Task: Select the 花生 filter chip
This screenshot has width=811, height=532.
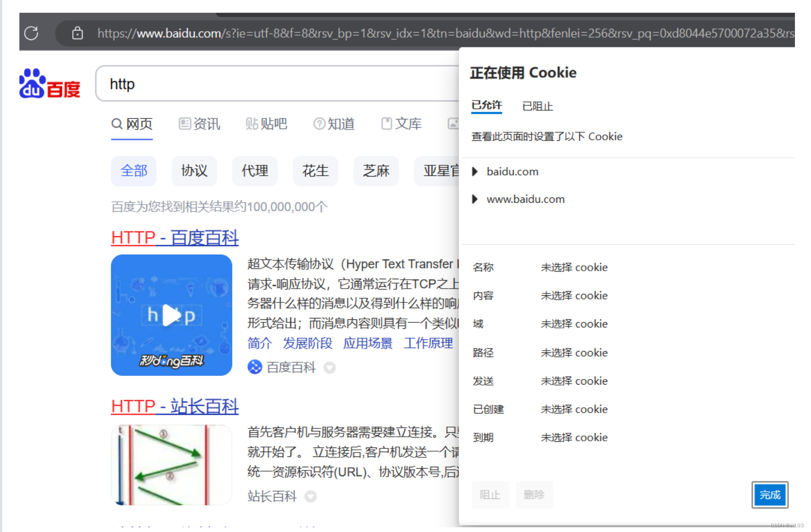Action: click(x=315, y=171)
